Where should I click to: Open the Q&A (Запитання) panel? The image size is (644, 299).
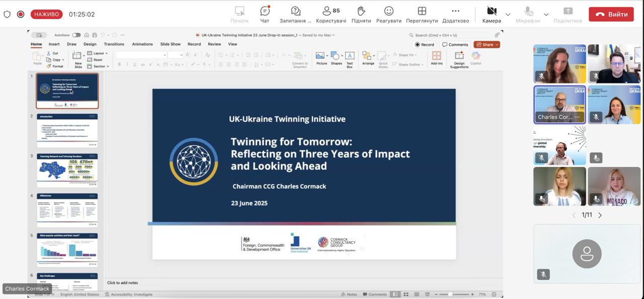[295, 15]
